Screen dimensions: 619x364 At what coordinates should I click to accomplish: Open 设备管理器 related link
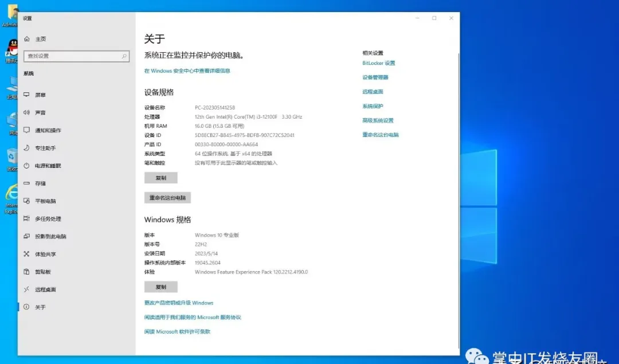point(375,77)
